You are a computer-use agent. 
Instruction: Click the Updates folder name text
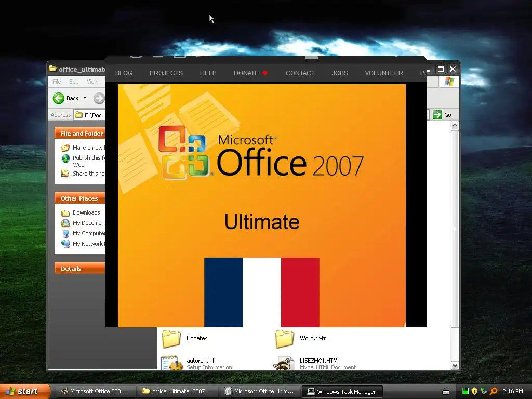coord(197,338)
